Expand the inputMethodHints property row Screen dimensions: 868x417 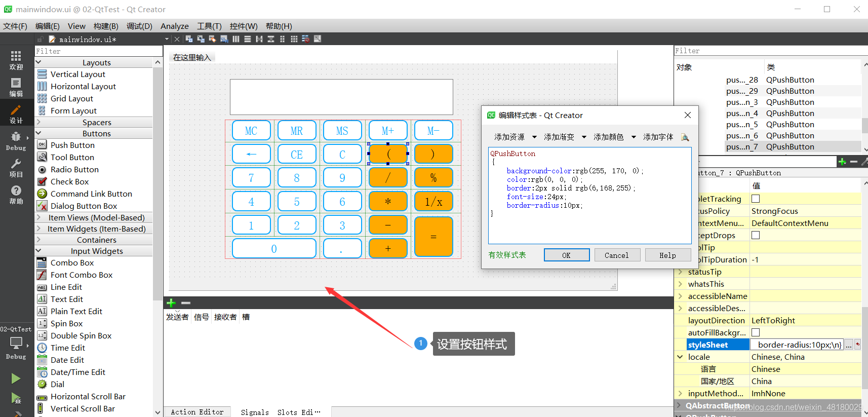(680, 393)
